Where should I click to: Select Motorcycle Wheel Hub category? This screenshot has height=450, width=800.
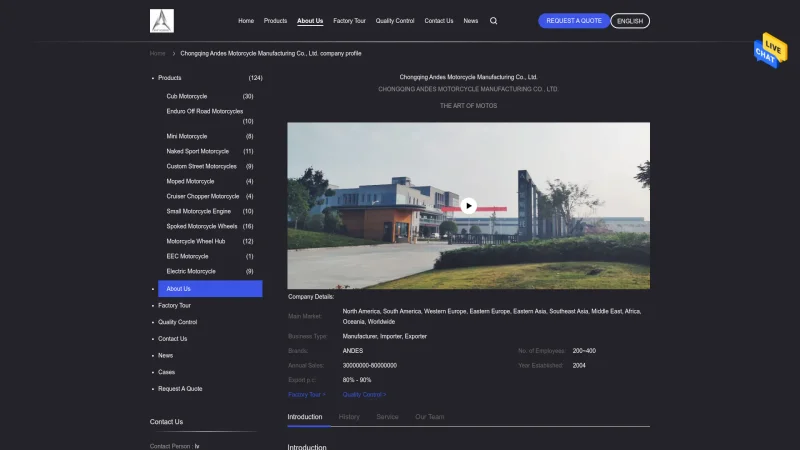pos(195,241)
